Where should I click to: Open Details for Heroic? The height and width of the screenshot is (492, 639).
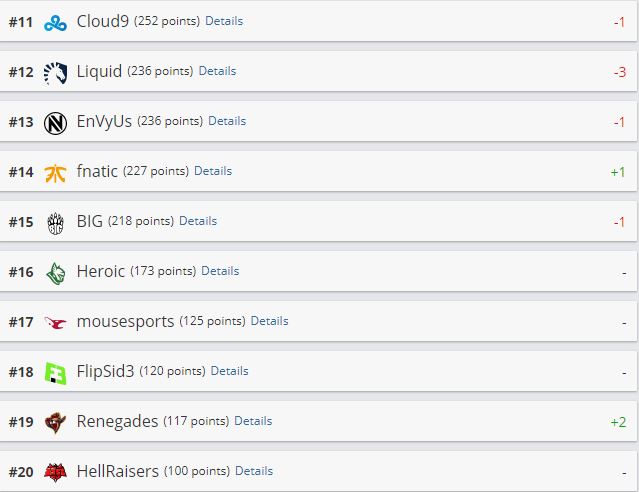coord(220,271)
